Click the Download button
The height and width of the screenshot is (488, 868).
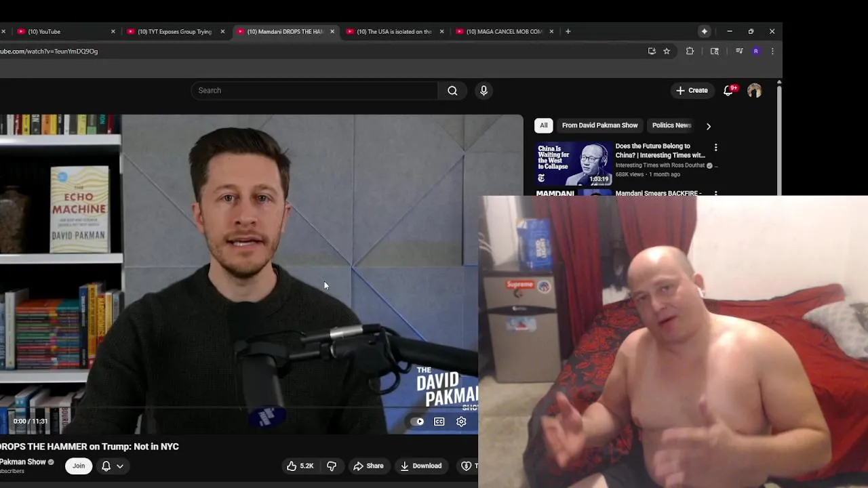point(421,466)
